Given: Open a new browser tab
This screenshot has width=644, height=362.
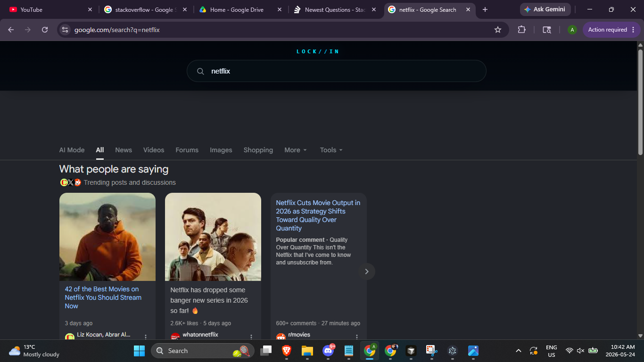Looking at the screenshot, I should pyautogui.click(x=485, y=9).
